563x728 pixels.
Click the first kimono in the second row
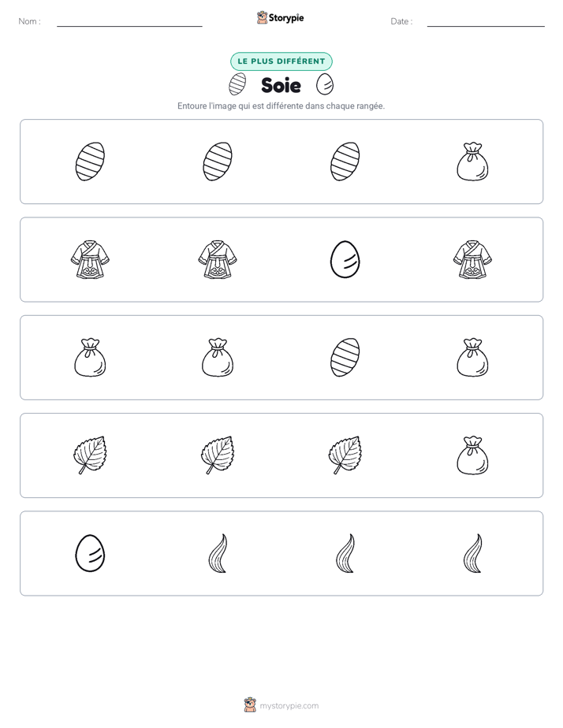click(x=90, y=259)
